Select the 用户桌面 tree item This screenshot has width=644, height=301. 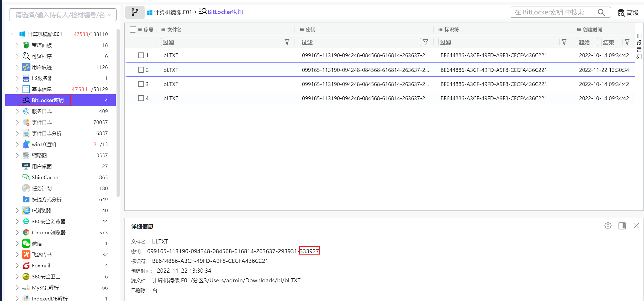(x=42, y=166)
